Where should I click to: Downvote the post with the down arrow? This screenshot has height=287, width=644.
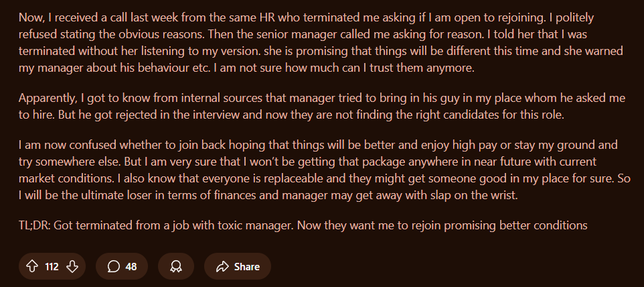point(72,266)
